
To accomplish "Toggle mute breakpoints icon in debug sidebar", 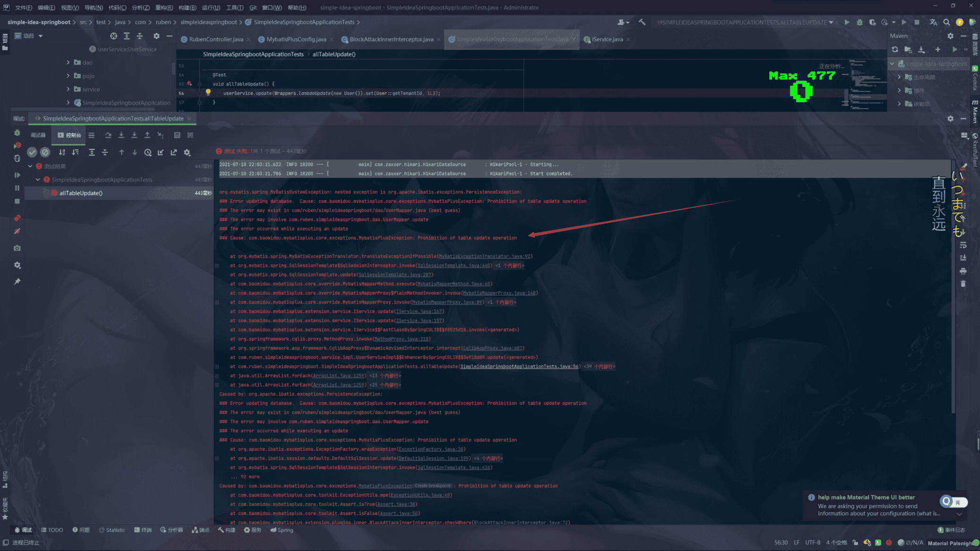I will pos(17,232).
